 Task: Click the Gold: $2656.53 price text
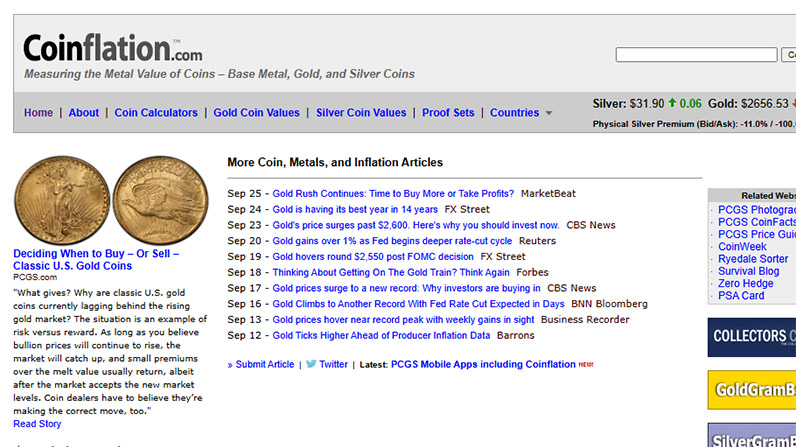coord(748,104)
